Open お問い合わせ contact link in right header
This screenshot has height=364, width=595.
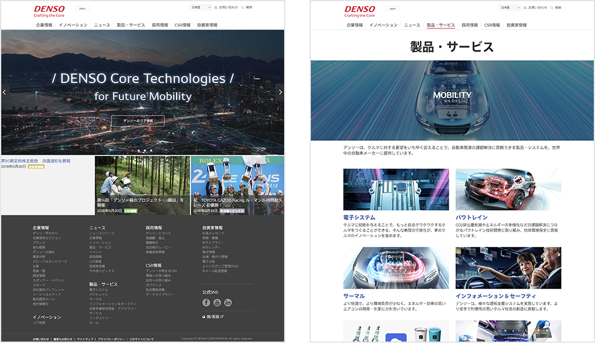[535, 7]
